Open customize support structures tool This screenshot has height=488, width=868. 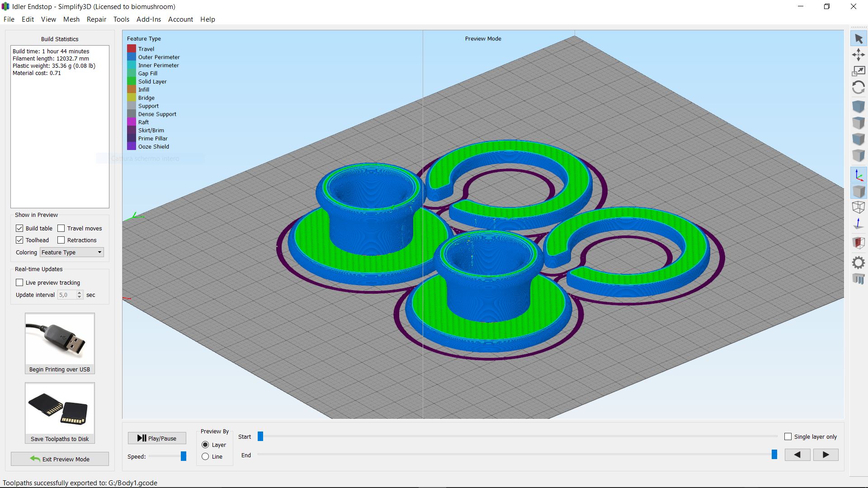(858, 279)
